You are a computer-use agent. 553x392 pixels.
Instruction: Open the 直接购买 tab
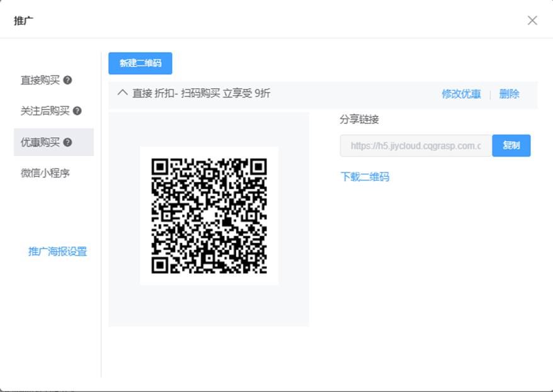coord(40,81)
